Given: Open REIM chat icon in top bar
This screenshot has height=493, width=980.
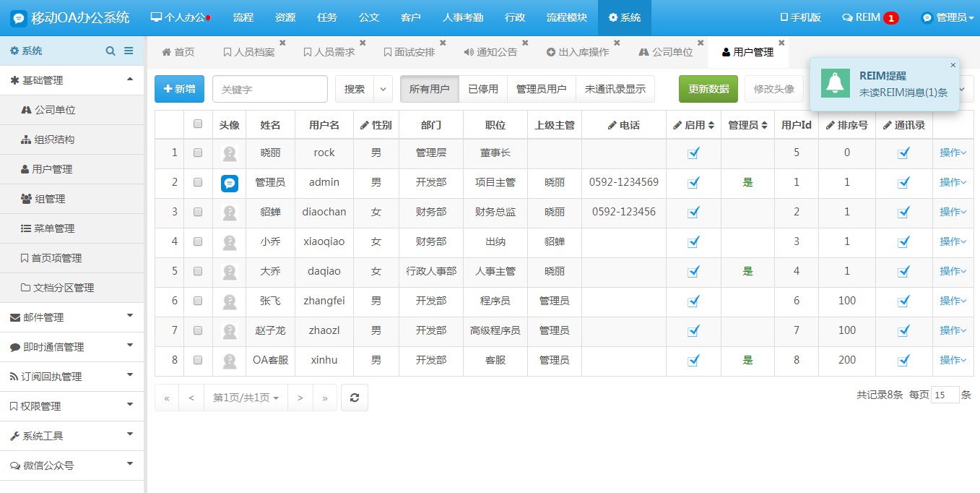Looking at the screenshot, I should coord(847,17).
